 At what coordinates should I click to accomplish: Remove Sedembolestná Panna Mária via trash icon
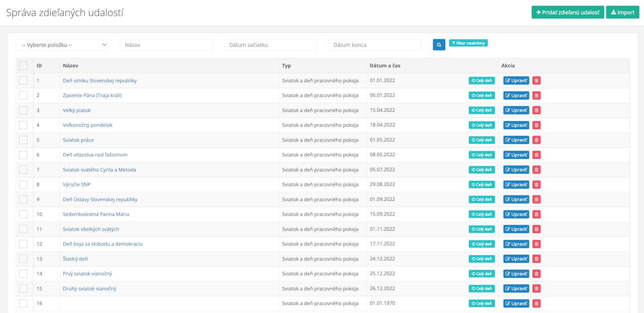(536, 215)
